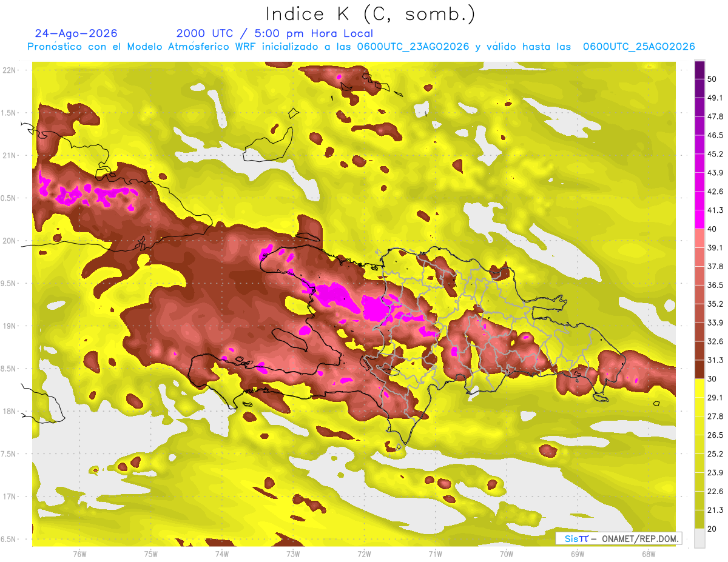728x562 pixels.
Task: Click the colorbar label '43.9'
Action: (715, 173)
